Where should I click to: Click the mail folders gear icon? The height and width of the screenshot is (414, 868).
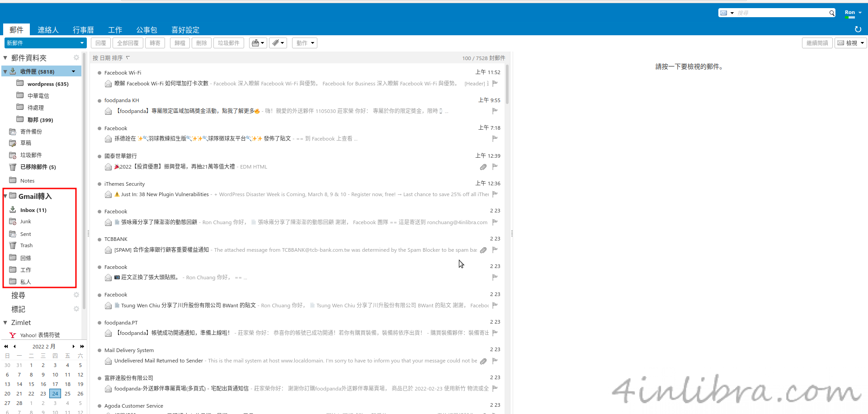click(x=76, y=57)
